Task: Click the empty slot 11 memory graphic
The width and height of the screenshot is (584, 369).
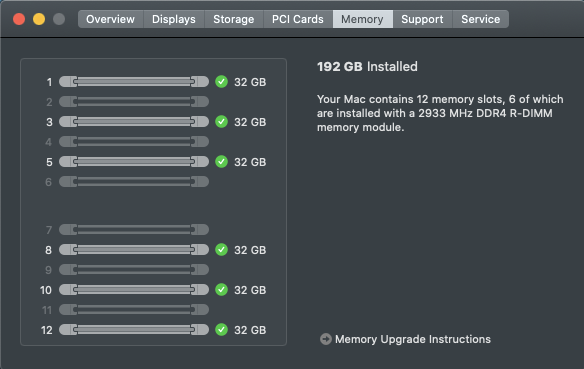Action: click(x=134, y=309)
